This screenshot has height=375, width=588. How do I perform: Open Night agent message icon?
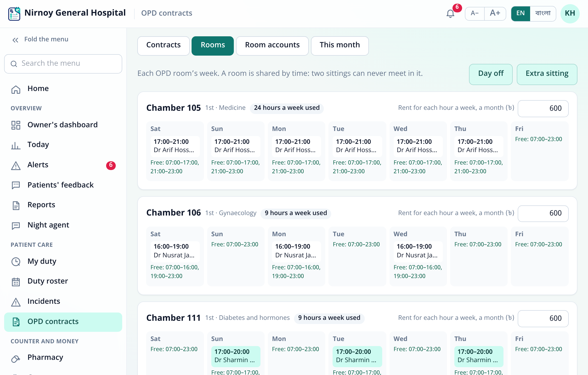coord(16,225)
